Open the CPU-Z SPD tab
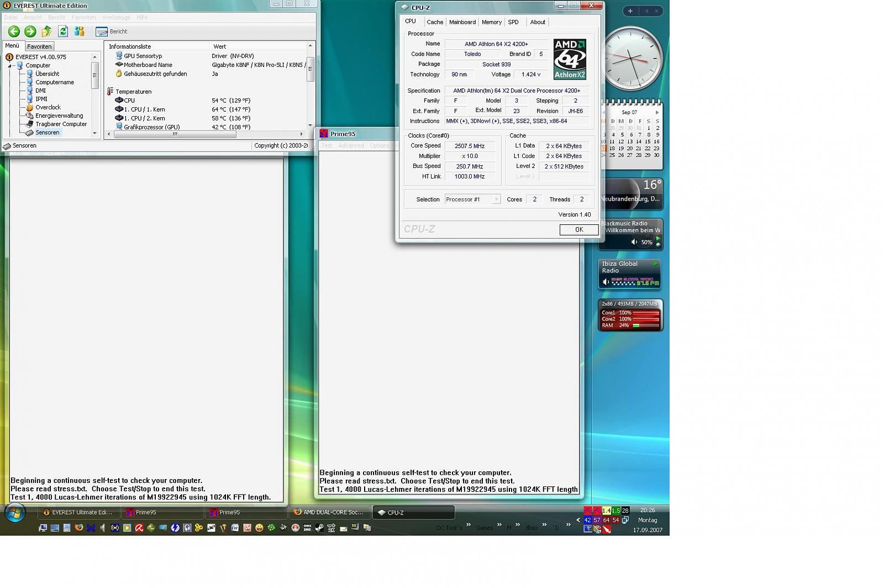Screen dimensions: 884x588 [x=513, y=22]
